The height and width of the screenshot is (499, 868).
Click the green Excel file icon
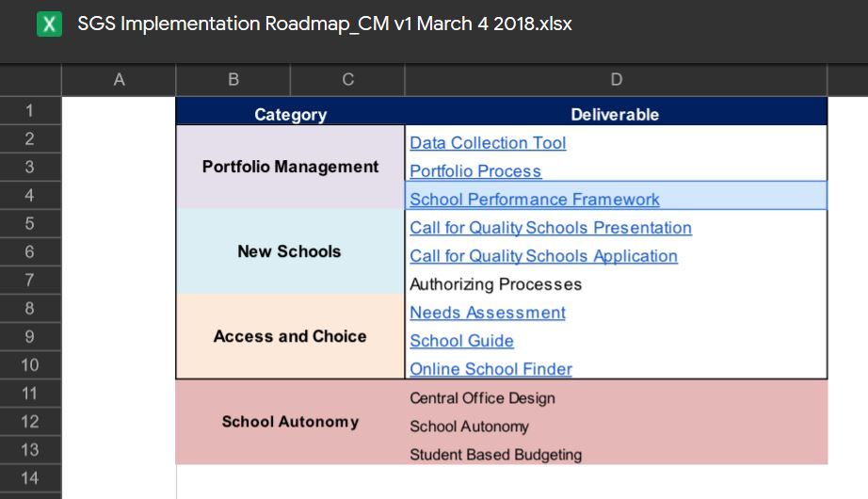[49, 24]
